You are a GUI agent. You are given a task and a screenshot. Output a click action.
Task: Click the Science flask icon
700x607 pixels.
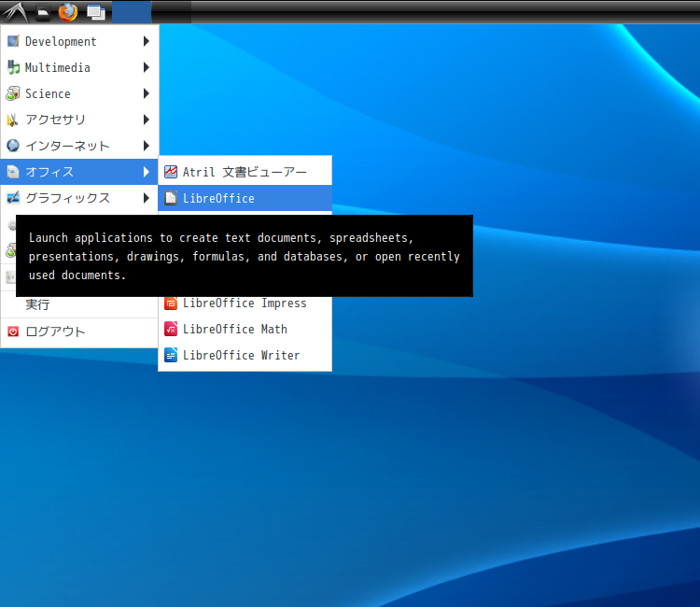13,93
